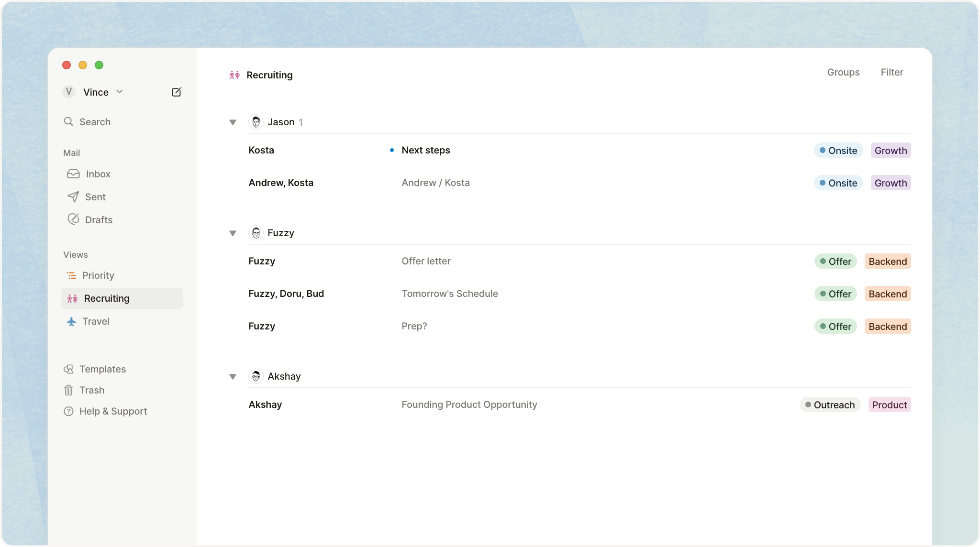Click the Sent paper plane icon
The height and width of the screenshot is (547, 980).
click(73, 197)
